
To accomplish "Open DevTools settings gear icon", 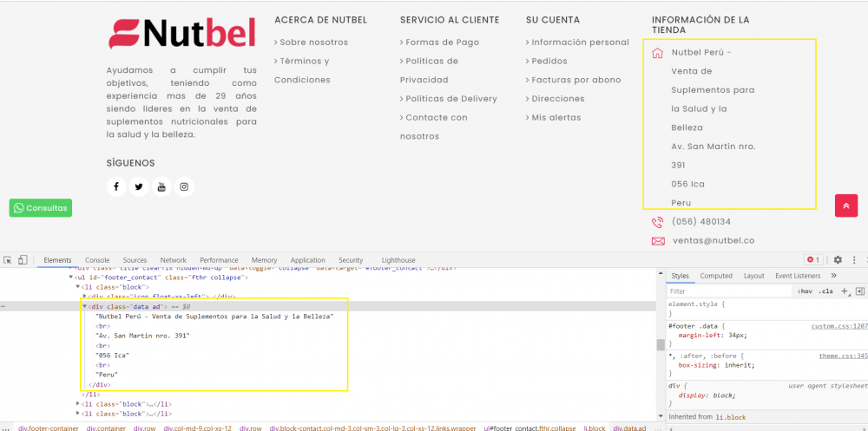I will click(x=838, y=259).
